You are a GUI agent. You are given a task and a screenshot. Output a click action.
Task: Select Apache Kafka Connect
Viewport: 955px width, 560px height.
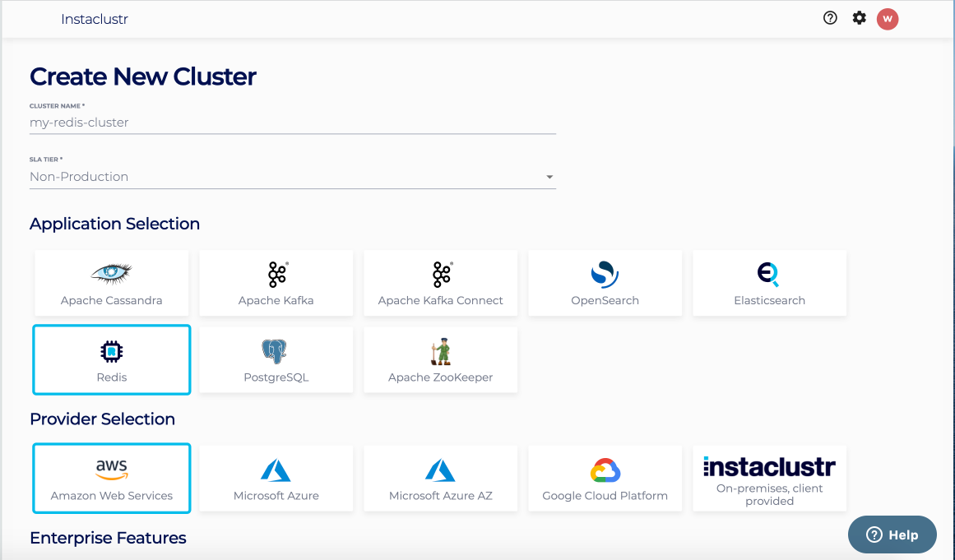coord(440,282)
